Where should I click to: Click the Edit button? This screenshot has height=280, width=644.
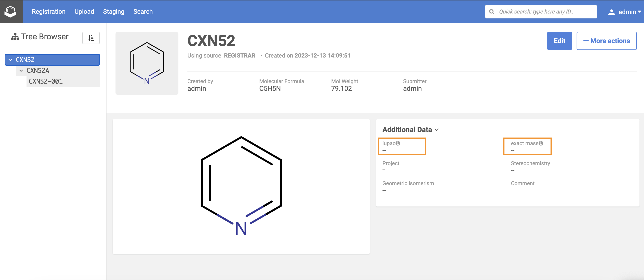559,41
